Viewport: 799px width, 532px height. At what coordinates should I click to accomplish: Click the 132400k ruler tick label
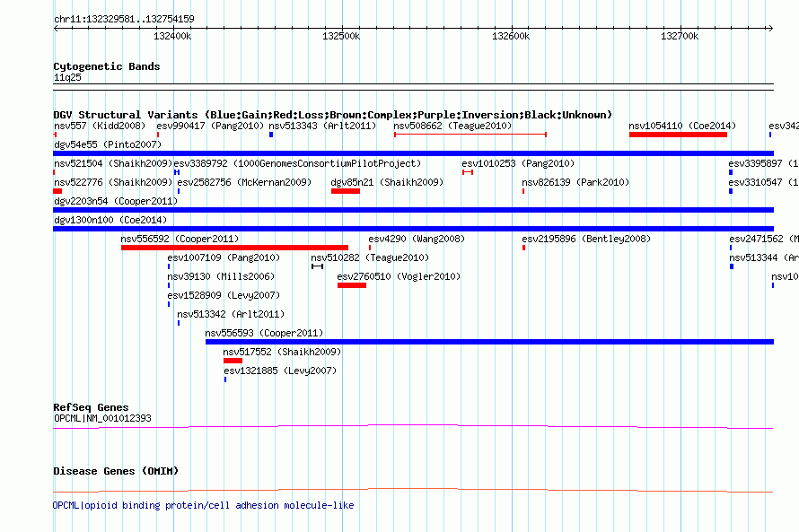[172, 36]
